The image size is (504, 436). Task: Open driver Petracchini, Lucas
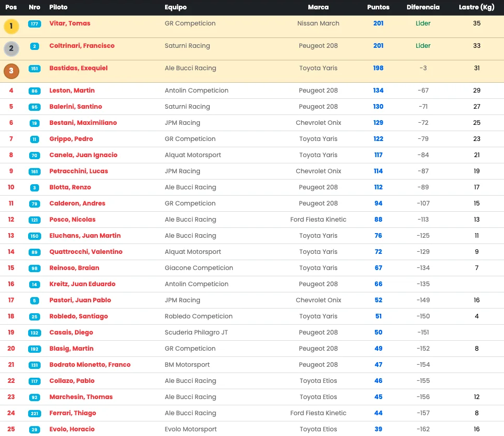pos(79,171)
